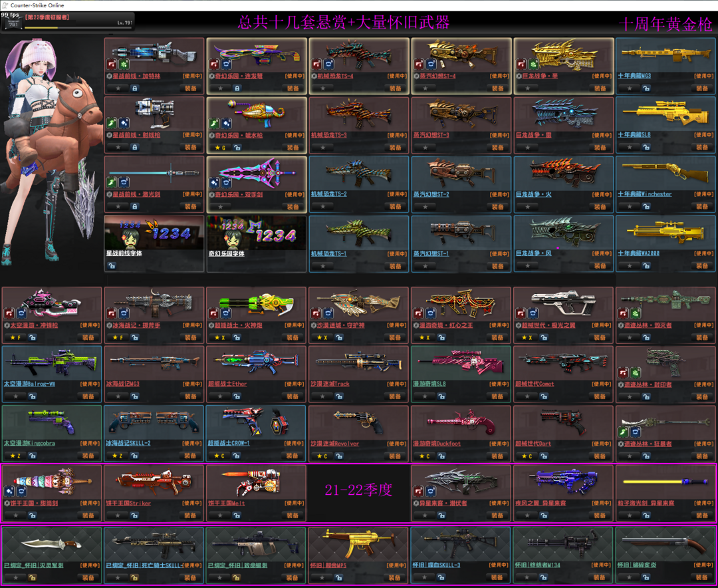Toggle the star G favorite on 奇幻乐园·喷水枪
Screen dimensions: 718x588
coord(220,148)
